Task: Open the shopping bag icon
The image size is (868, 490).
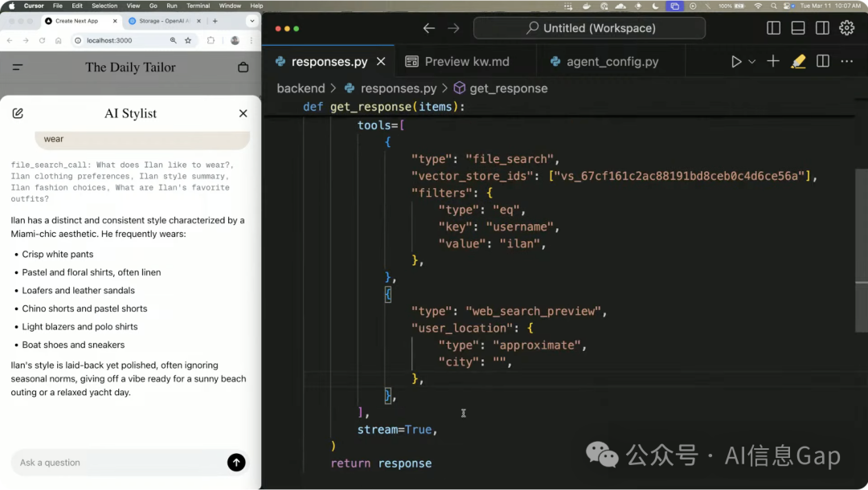Action: (243, 67)
